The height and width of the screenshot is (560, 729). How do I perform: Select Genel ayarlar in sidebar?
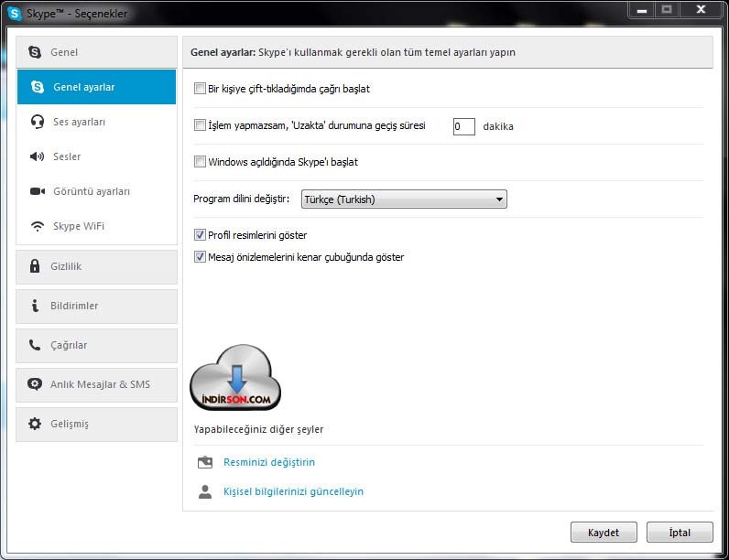pyautogui.click(x=97, y=87)
